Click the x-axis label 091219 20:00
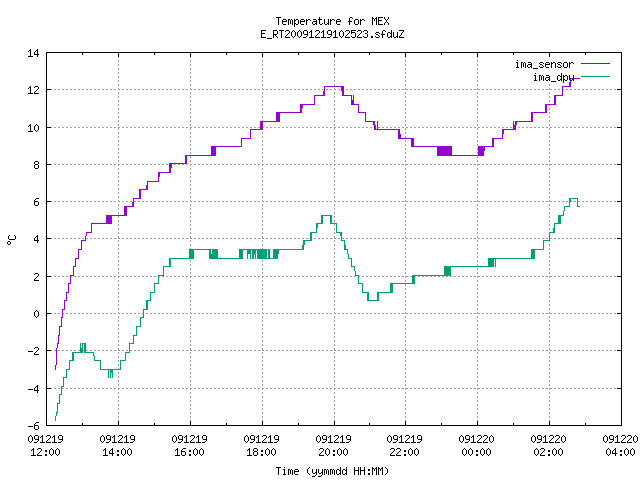 (333, 446)
